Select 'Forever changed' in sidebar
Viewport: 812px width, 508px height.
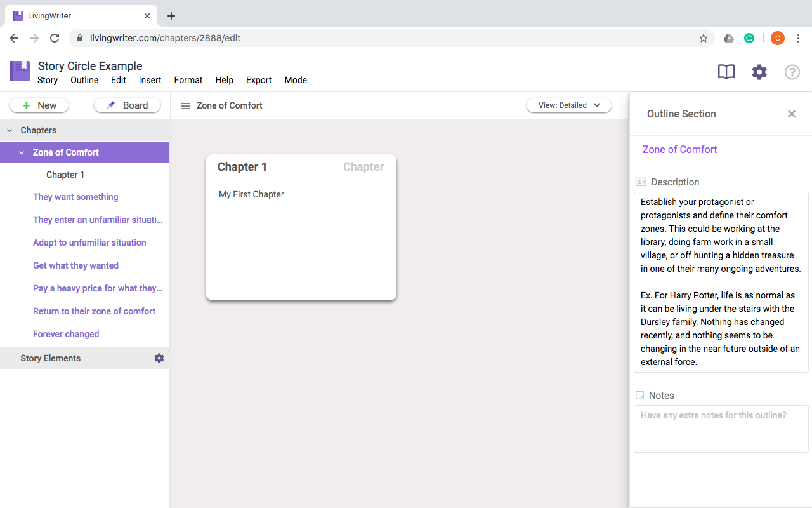[66, 334]
